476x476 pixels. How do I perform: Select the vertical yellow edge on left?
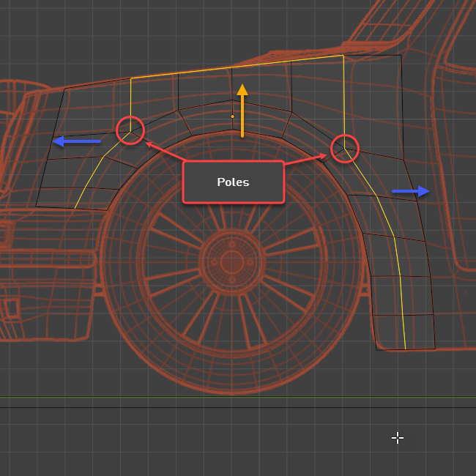(x=131, y=104)
